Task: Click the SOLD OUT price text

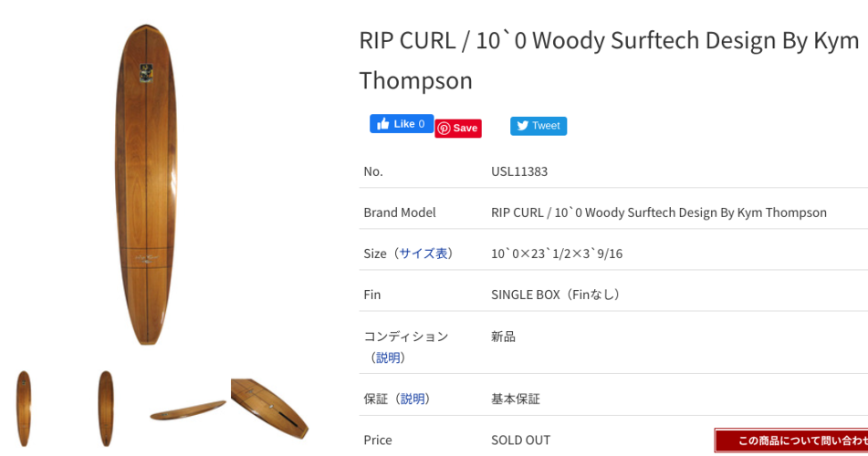Action: tap(521, 440)
